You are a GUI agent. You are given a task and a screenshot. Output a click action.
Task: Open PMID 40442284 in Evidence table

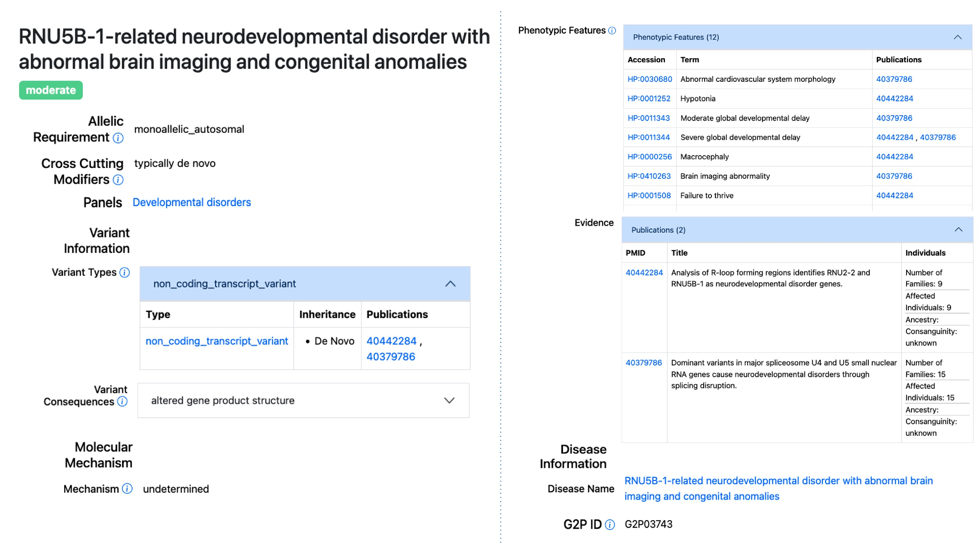(644, 272)
